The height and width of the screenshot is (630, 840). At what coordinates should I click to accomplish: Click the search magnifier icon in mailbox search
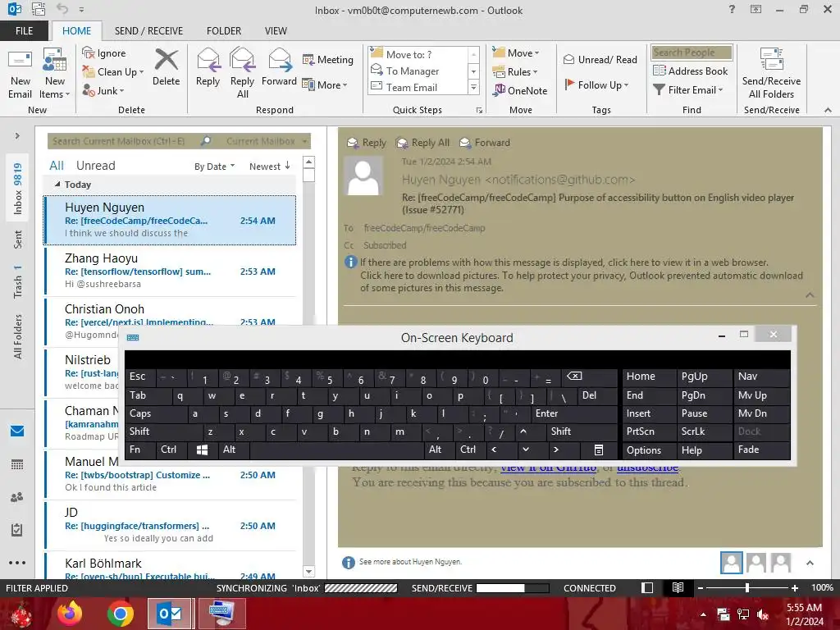click(x=206, y=141)
